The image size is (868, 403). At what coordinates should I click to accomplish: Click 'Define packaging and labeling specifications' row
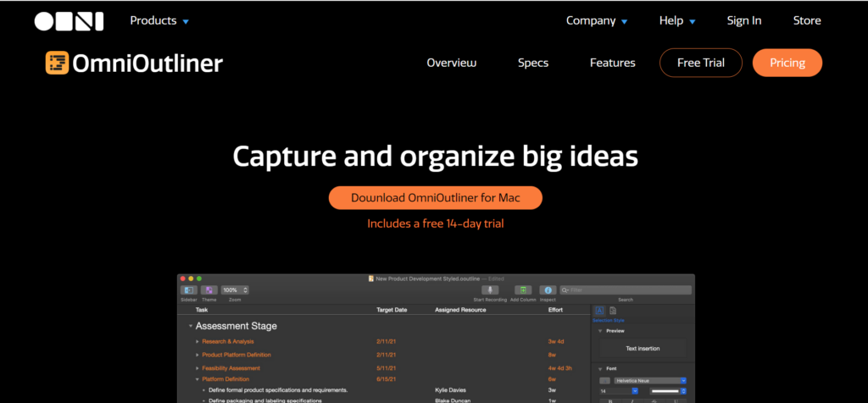pos(265,400)
